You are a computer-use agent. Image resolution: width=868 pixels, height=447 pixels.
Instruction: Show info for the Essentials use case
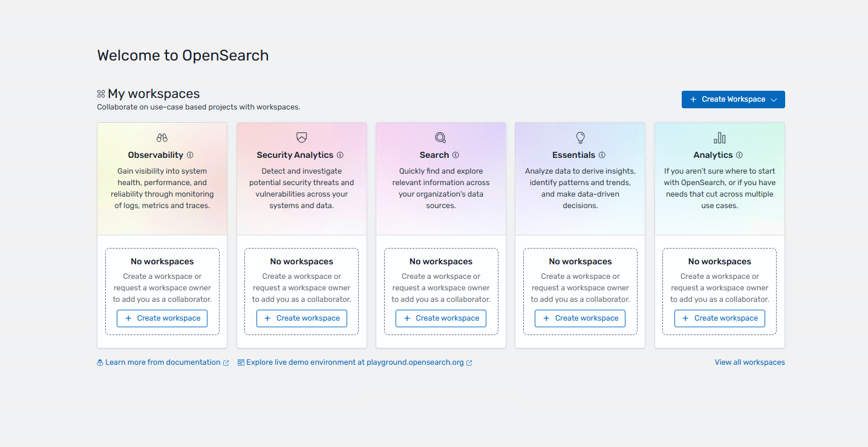click(x=602, y=155)
